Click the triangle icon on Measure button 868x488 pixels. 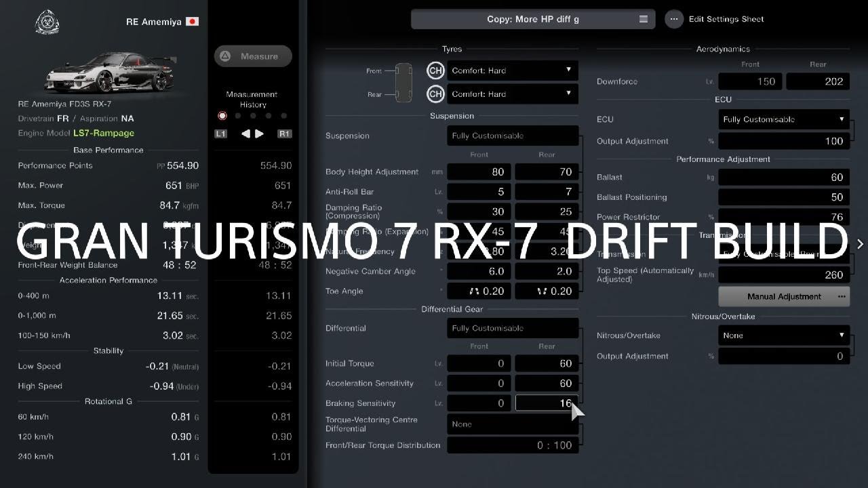[x=226, y=56]
